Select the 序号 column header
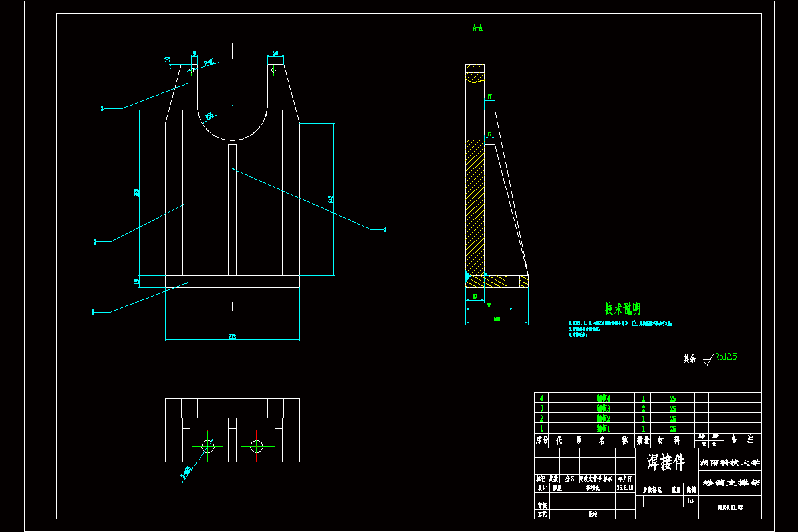This screenshot has height=532, width=798. point(541,440)
